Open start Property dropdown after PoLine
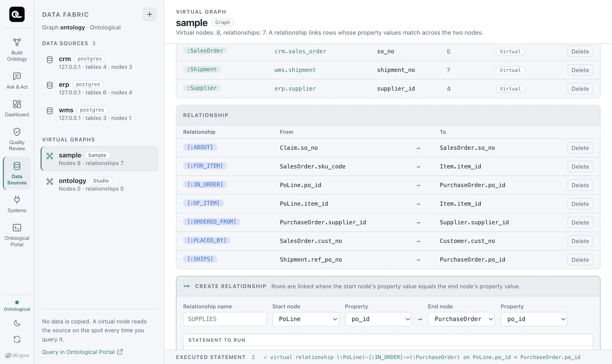The image size is (612, 364). [378, 319]
